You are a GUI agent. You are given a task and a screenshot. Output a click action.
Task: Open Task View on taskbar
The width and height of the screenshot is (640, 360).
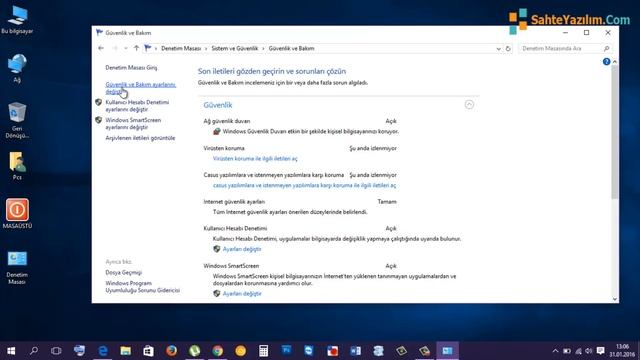56,351
